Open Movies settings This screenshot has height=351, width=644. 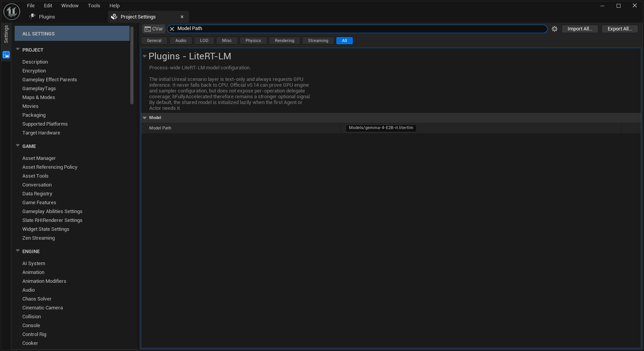(30, 106)
